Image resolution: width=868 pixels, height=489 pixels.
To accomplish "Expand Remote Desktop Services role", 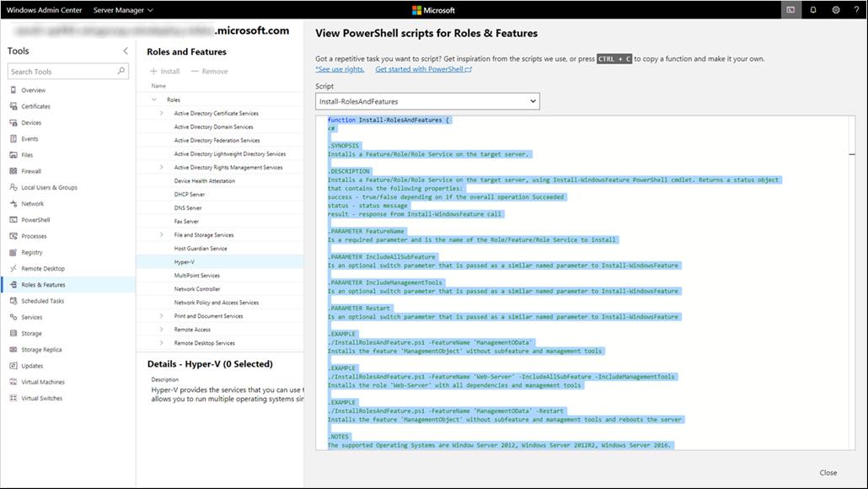I will 162,343.
